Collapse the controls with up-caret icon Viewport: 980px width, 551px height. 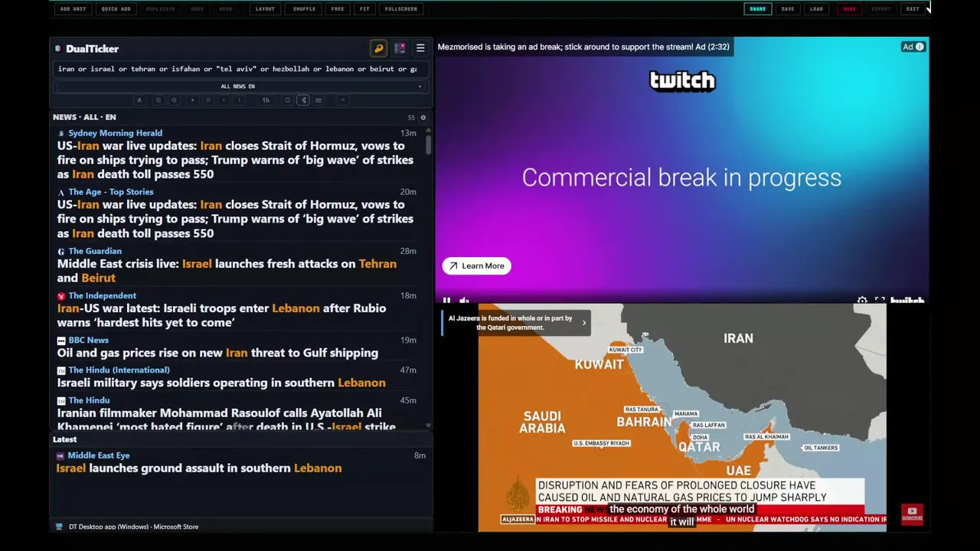(343, 100)
